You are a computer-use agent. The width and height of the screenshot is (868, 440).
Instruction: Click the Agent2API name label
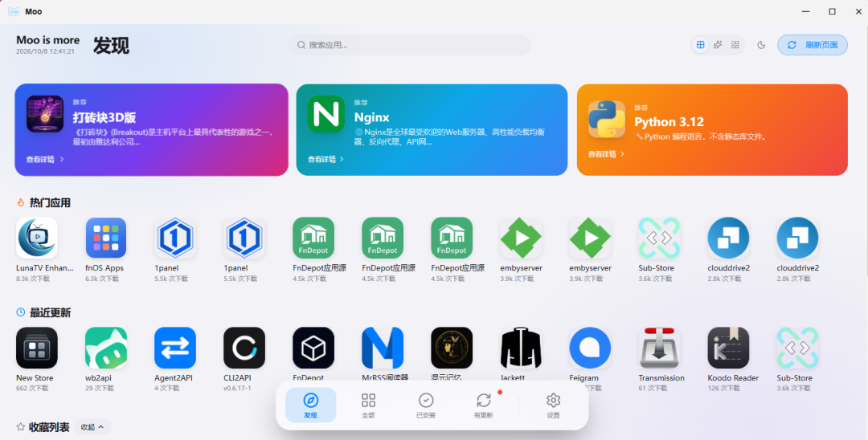pos(174,378)
